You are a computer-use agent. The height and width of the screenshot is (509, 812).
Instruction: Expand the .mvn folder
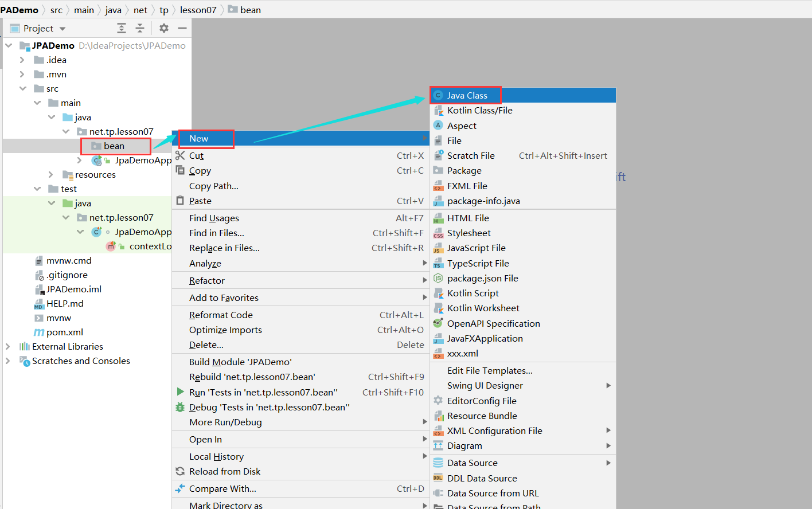click(x=22, y=74)
